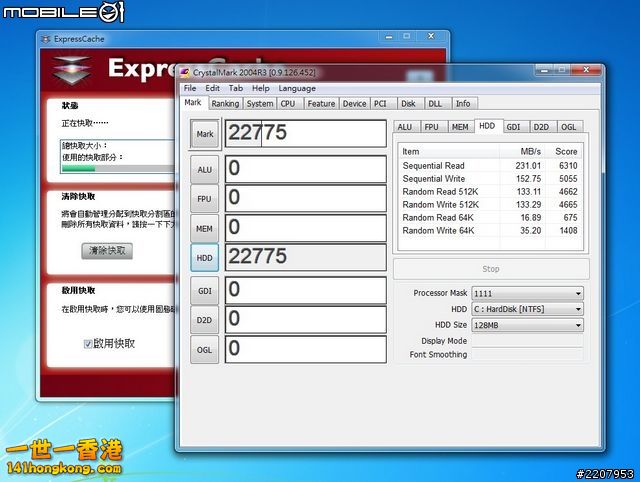Click the ExpressCache title bar icon
The height and width of the screenshot is (482, 640).
point(46,38)
